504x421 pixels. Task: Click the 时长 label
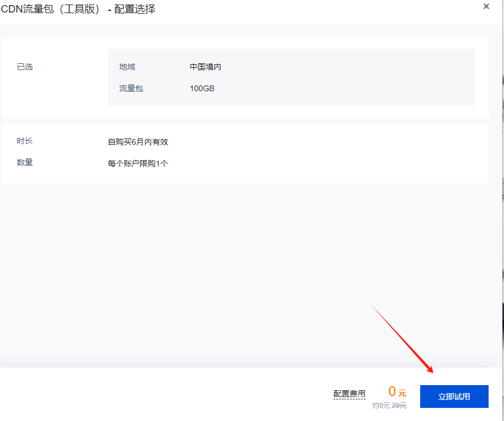tap(25, 141)
